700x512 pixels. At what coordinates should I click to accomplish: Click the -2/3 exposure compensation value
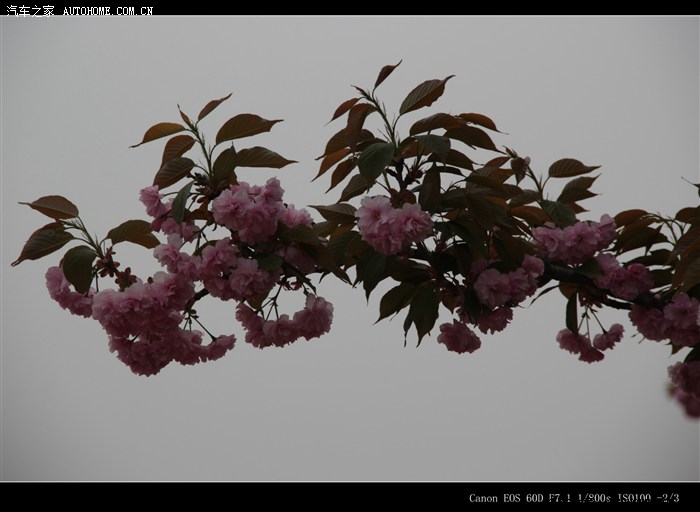coord(669,497)
